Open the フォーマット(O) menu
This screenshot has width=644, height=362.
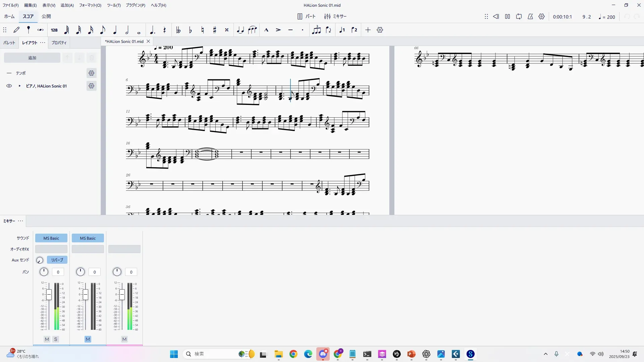(90, 5)
